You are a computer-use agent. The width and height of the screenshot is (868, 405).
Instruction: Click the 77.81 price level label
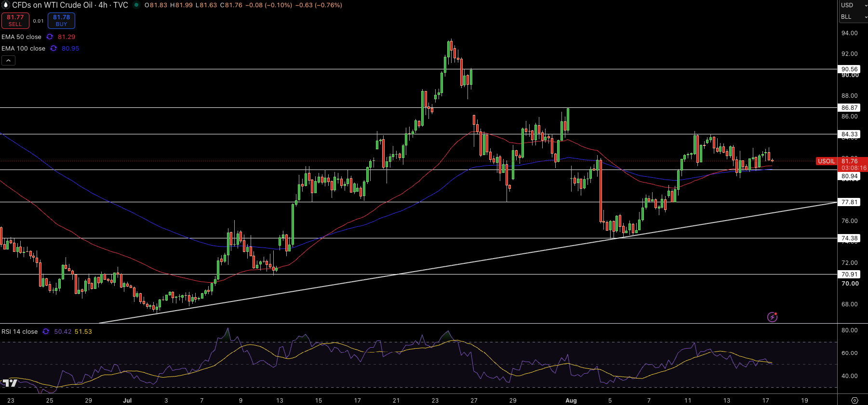click(x=849, y=202)
